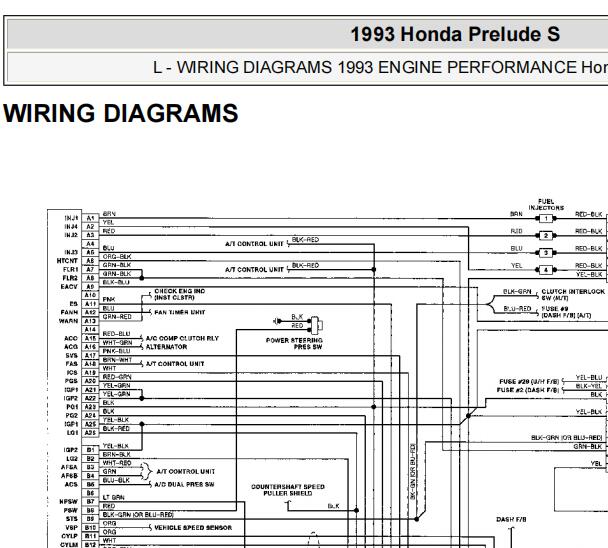Screen dimensions: 608x548
Task: Click the "LG1" signal name
Action: click(x=72, y=432)
